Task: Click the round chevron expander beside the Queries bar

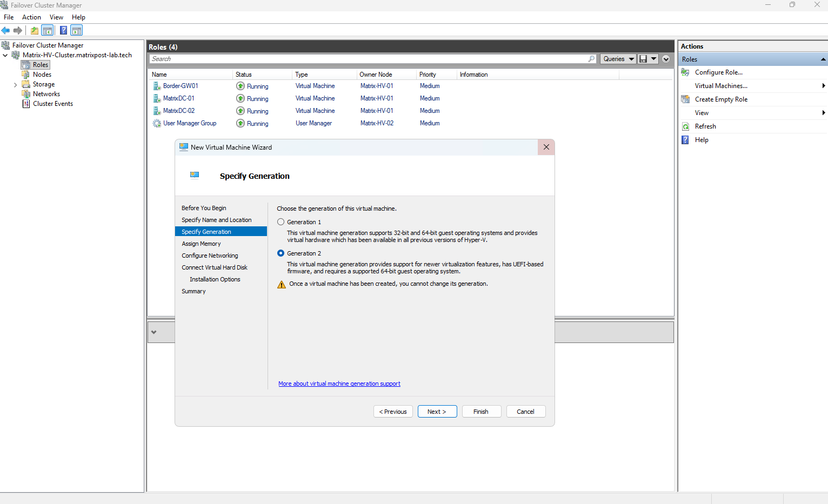Action: pos(666,59)
